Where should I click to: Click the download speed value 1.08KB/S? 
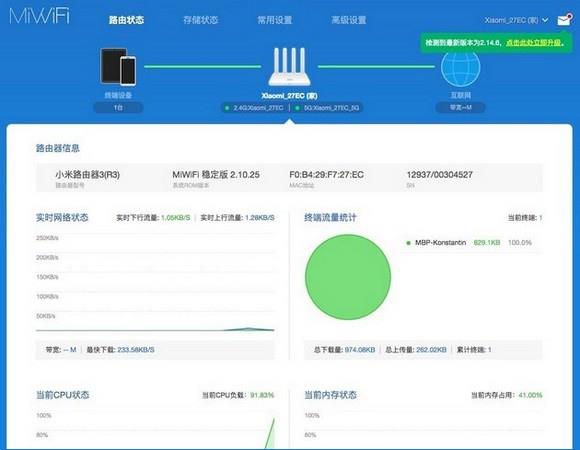point(175,218)
